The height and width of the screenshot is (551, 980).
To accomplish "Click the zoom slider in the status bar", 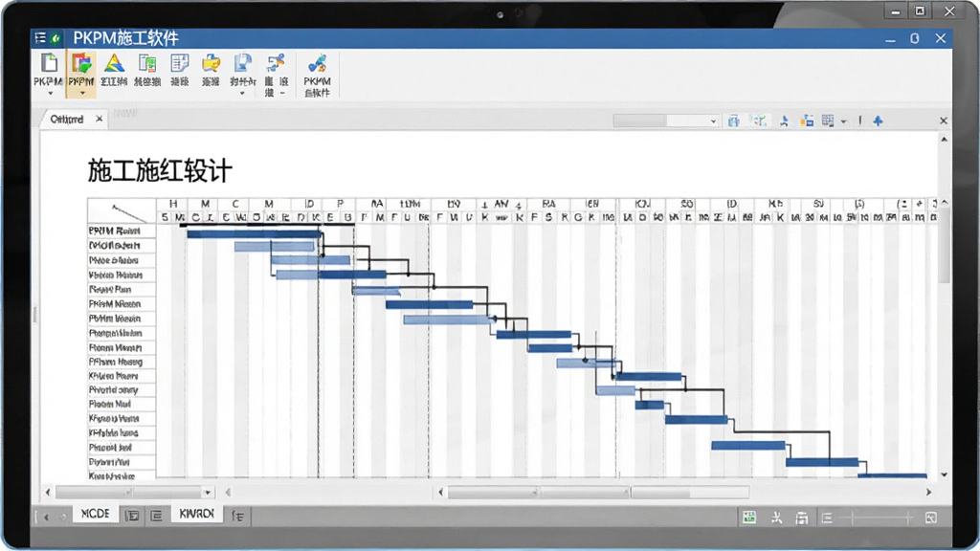I will tap(880, 518).
